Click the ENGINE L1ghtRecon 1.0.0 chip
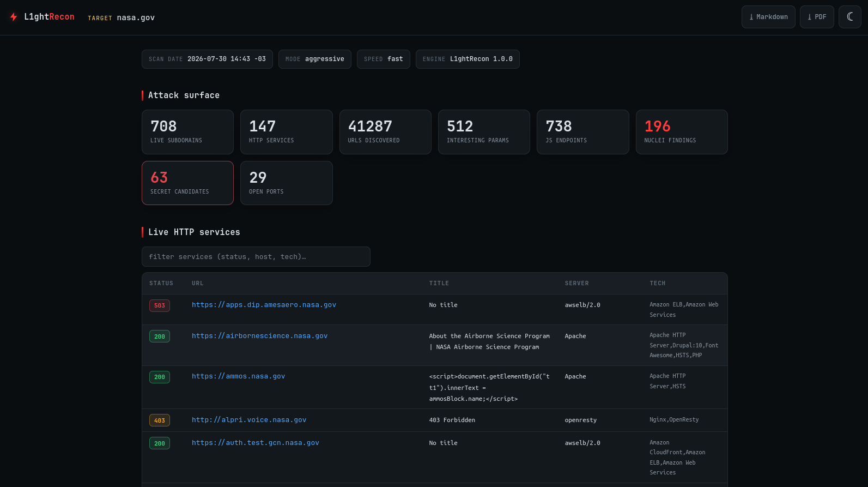The width and height of the screenshot is (868, 487). [x=468, y=59]
